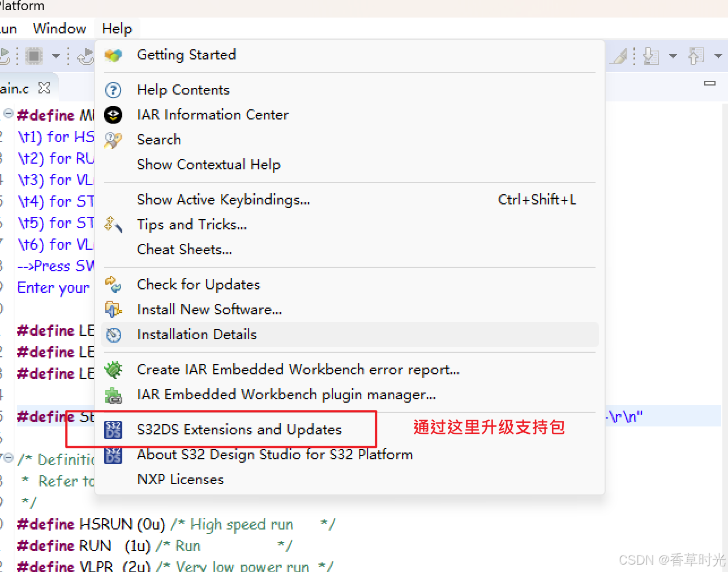Click the down-arrow page toolbar icon
The height and width of the screenshot is (572, 728).
pos(652,56)
